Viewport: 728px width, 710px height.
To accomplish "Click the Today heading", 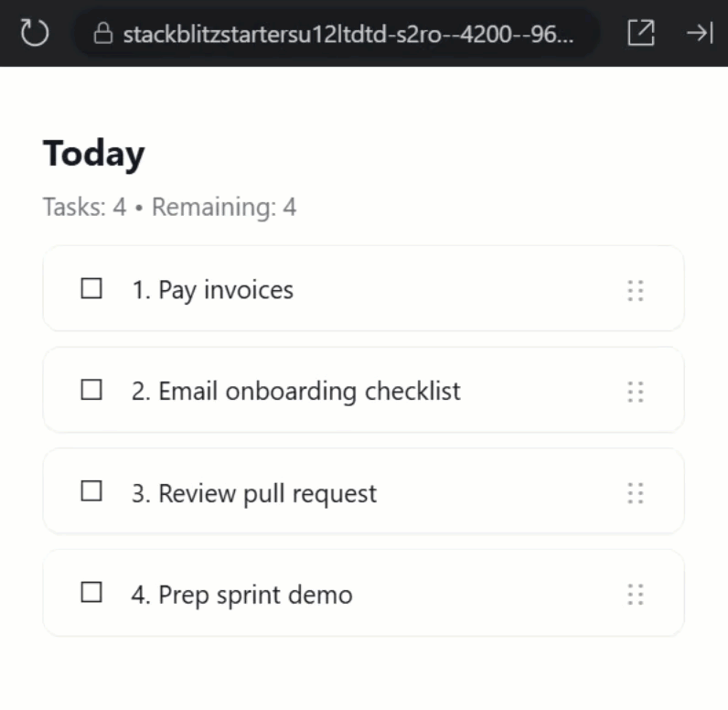I will [x=93, y=154].
